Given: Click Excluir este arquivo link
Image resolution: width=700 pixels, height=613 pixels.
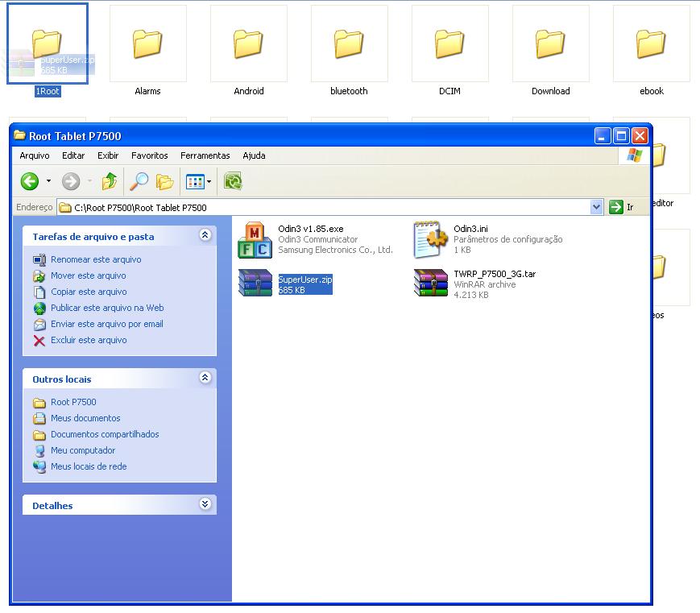Looking at the screenshot, I should point(89,340).
